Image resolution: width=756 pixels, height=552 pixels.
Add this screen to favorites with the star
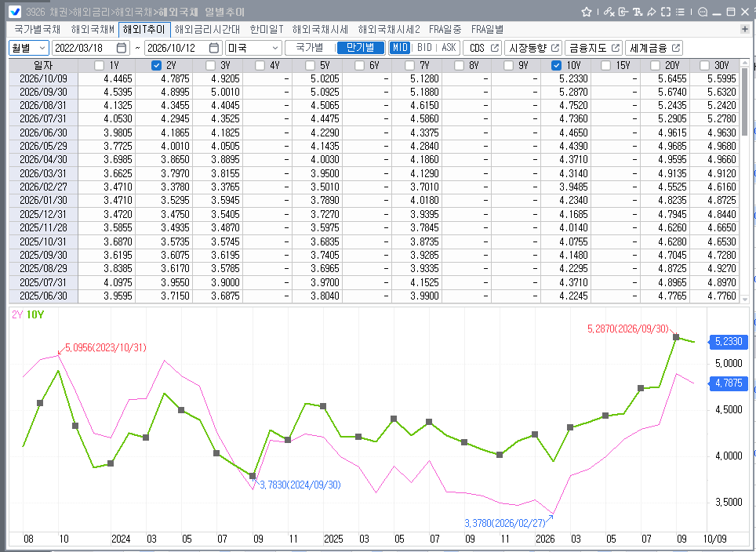pos(587,12)
